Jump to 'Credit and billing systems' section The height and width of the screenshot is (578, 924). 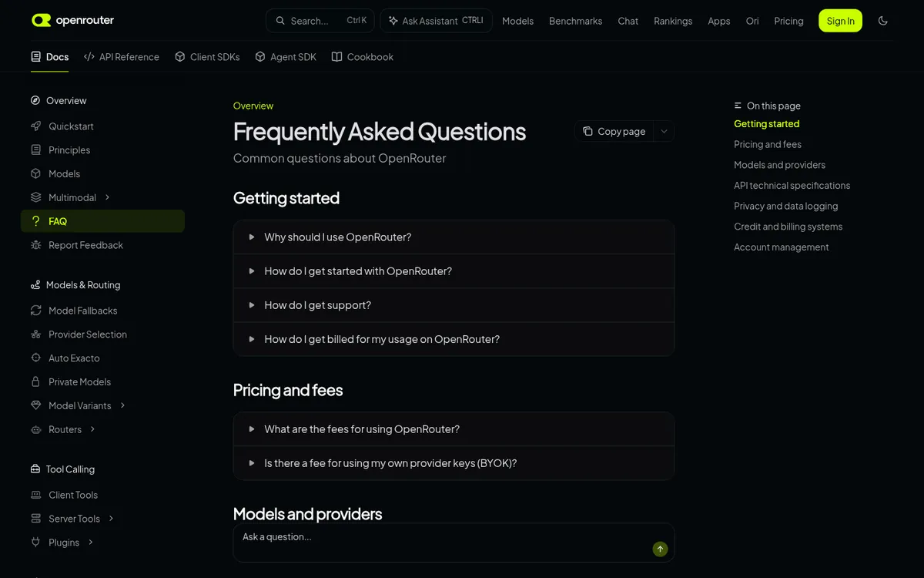click(788, 227)
